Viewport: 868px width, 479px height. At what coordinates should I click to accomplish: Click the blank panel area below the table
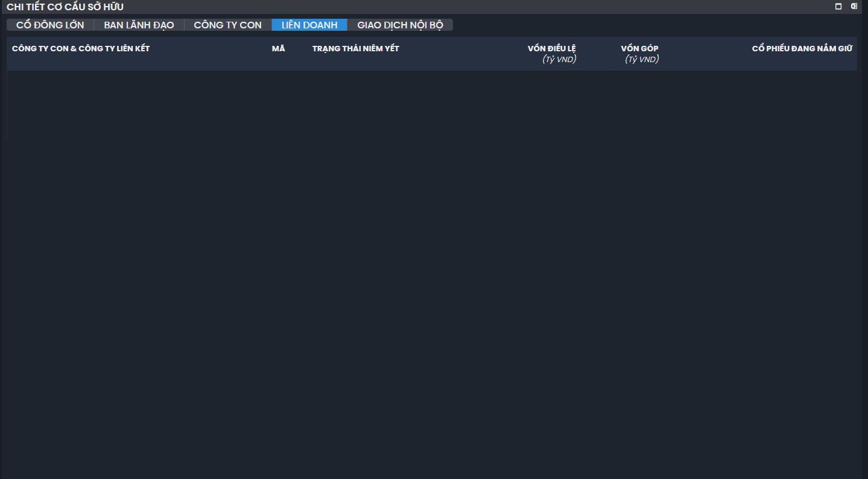point(422,302)
